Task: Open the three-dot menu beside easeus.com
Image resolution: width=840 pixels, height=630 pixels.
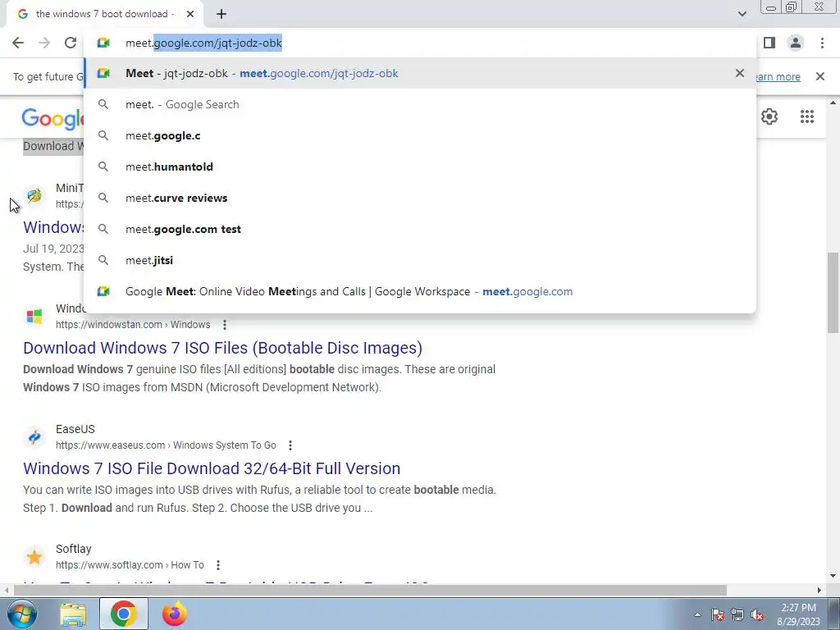Action: 290,445
